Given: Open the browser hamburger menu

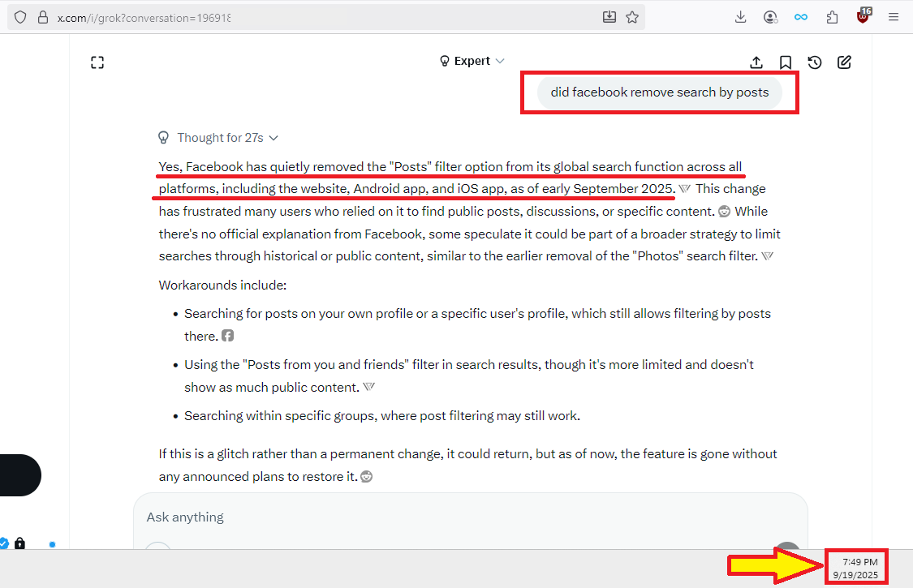Looking at the screenshot, I should point(894,18).
